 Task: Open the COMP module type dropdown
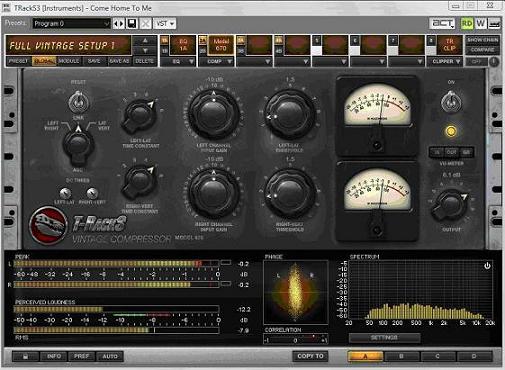pyautogui.click(x=216, y=61)
